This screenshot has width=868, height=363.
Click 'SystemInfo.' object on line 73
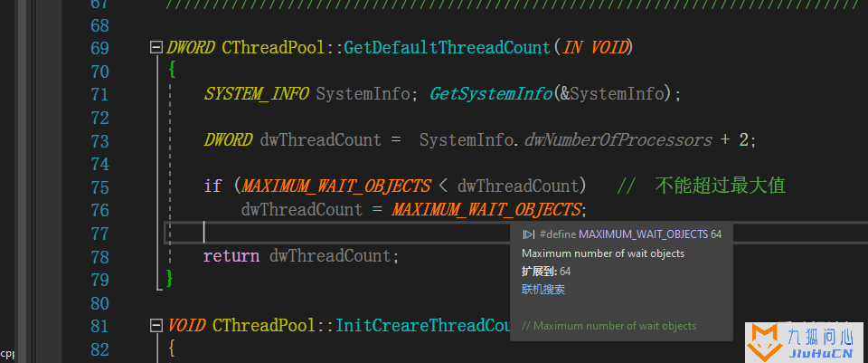coord(469,140)
